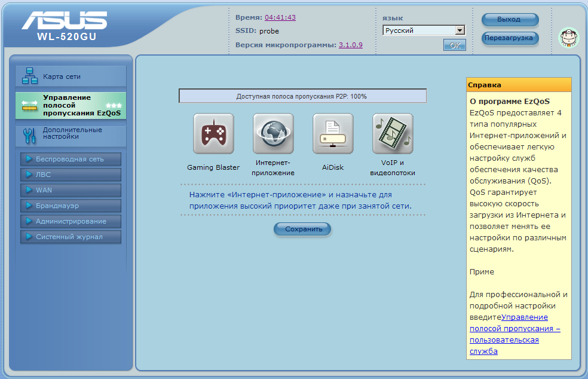Click the arrow beside Брандмауэр

pos(29,205)
